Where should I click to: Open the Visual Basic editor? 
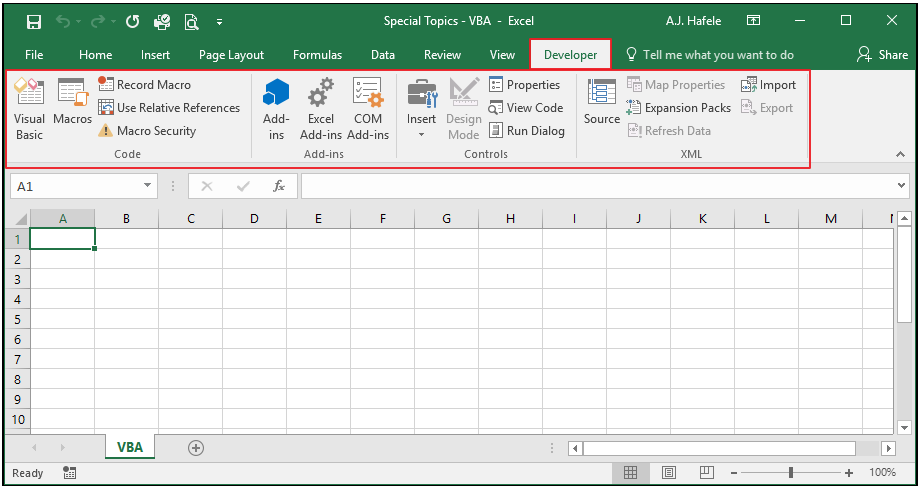29,109
